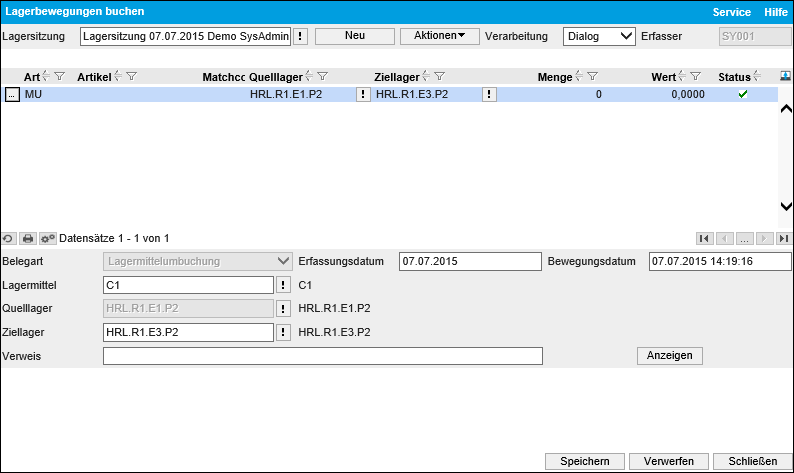Click into the Verweis input field

(x=322, y=356)
